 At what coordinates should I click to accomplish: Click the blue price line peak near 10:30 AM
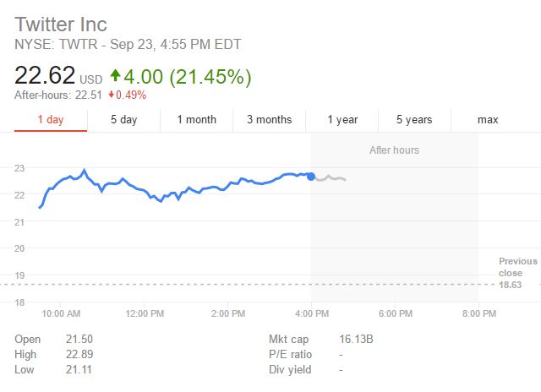84,171
